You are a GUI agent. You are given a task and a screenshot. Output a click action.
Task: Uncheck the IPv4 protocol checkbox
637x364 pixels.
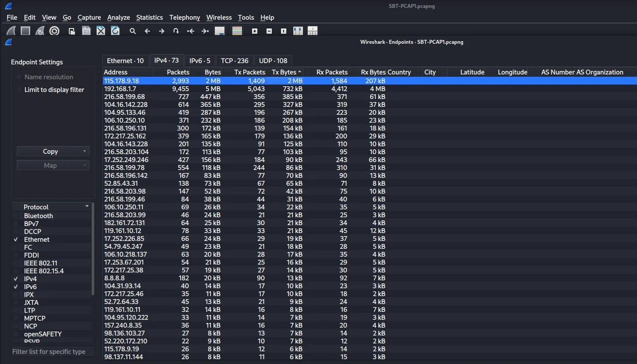[x=16, y=279]
